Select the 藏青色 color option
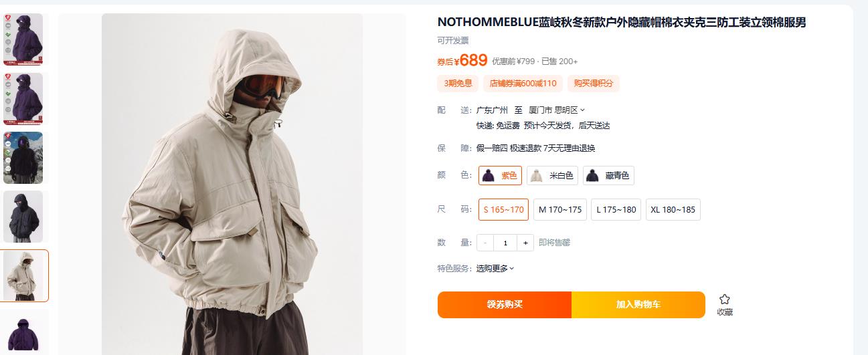Viewport: 868px width, 355px height. tap(608, 176)
